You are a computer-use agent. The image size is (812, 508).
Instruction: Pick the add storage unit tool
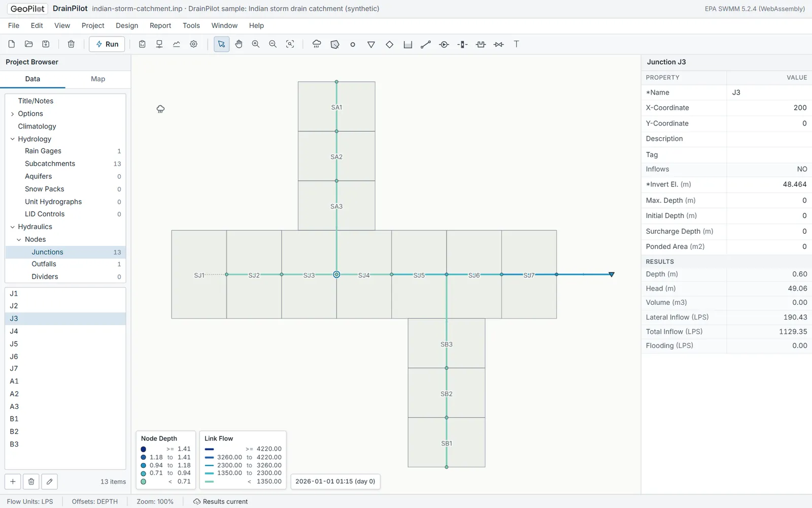coord(408,44)
